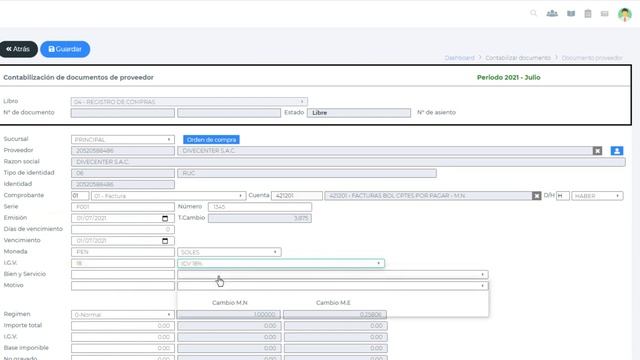Open the IGV 18% dropdown

(281, 264)
